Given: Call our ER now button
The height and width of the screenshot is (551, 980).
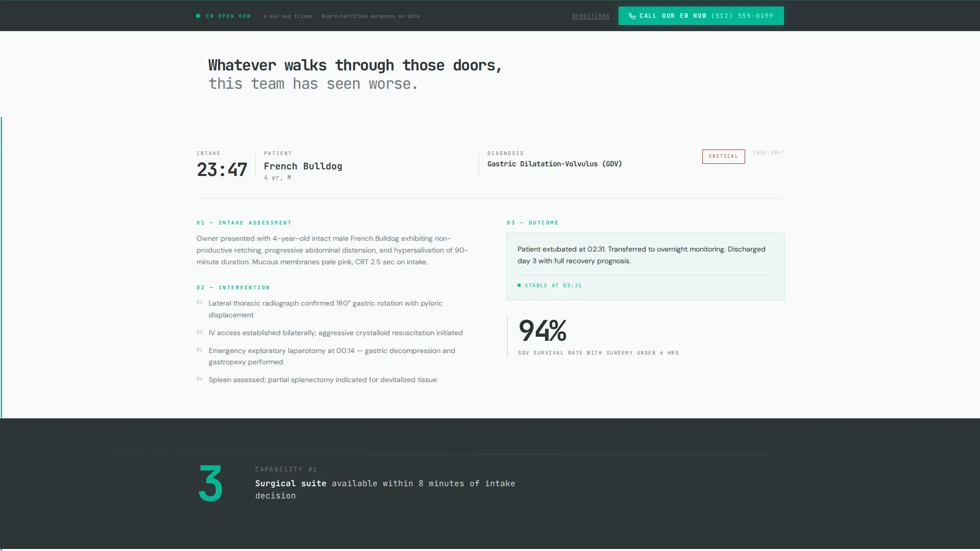Looking at the screenshot, I should pos(701,16).
